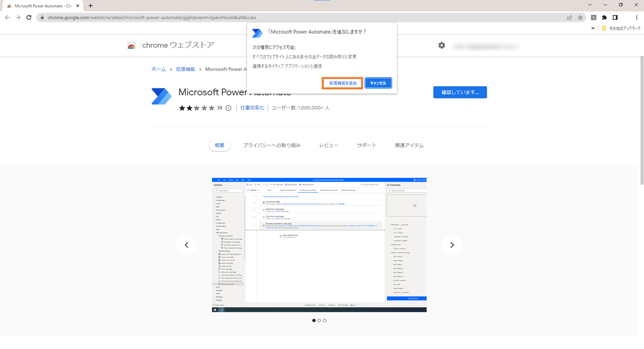Select the first carousel dot
The height and width of the screenshot is (349, 644).
click(314, 320)
